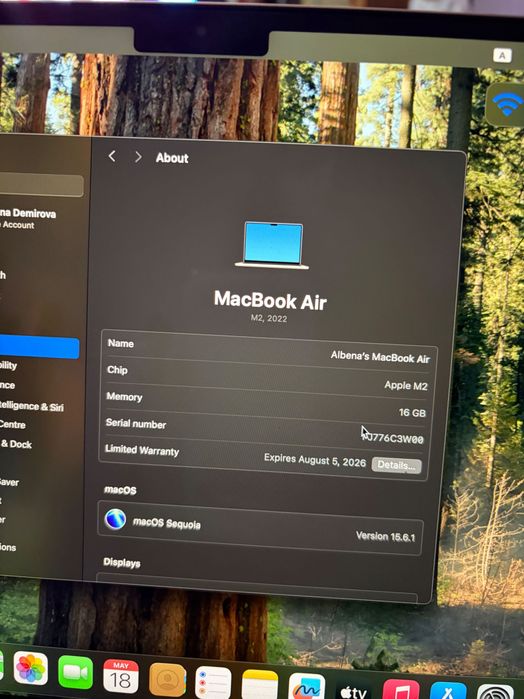Launch Reminders from the Dock
This screenshot has height=699, width=524.
pyautogui.click(x=213, y=683)
